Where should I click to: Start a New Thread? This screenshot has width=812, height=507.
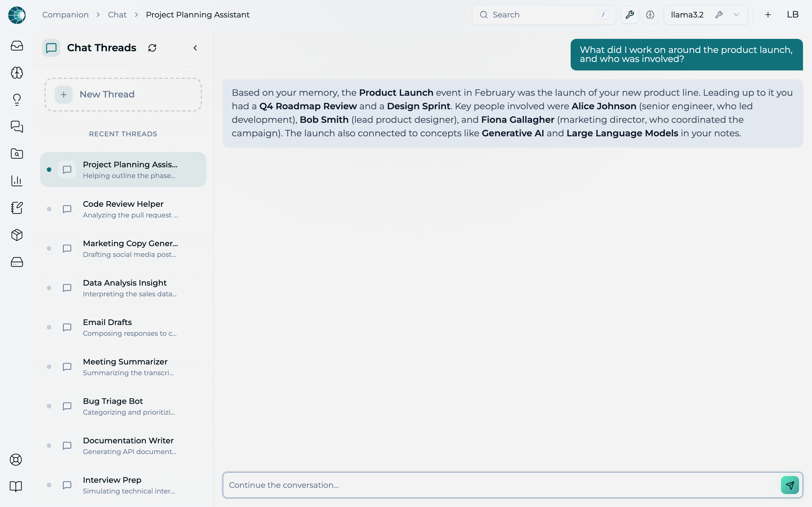(x=123, y=95)
